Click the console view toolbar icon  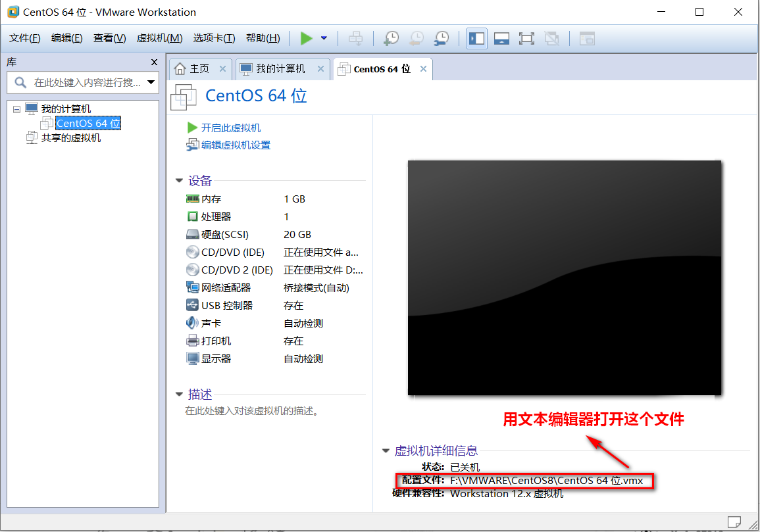coord(587,38)
